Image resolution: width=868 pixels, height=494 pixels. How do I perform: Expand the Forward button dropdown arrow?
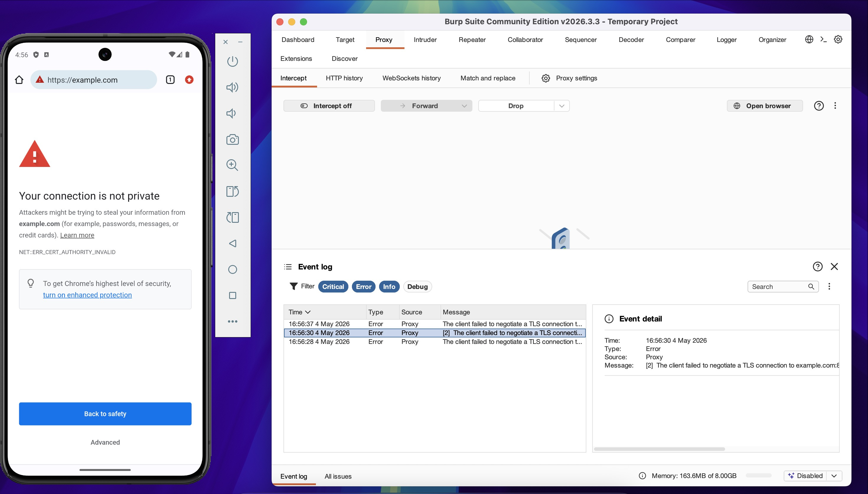click(x=464, y=106)
